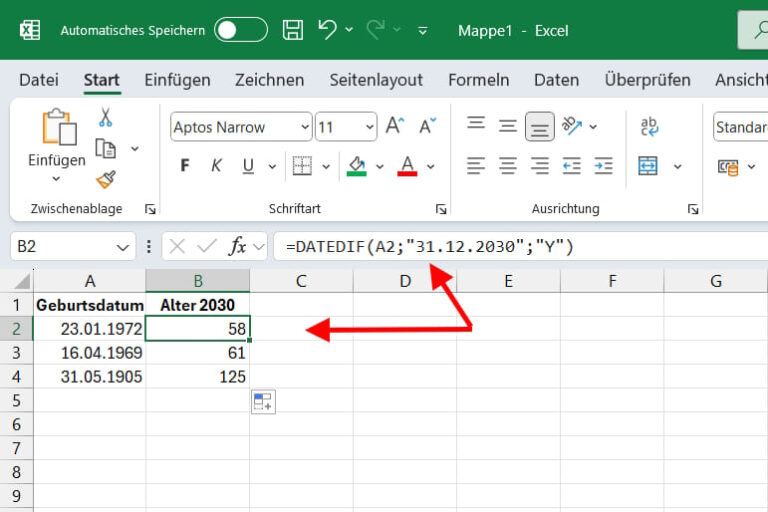Open the Datei menu
The width and height of the screenshot is (768, 512).
(39, 80)
